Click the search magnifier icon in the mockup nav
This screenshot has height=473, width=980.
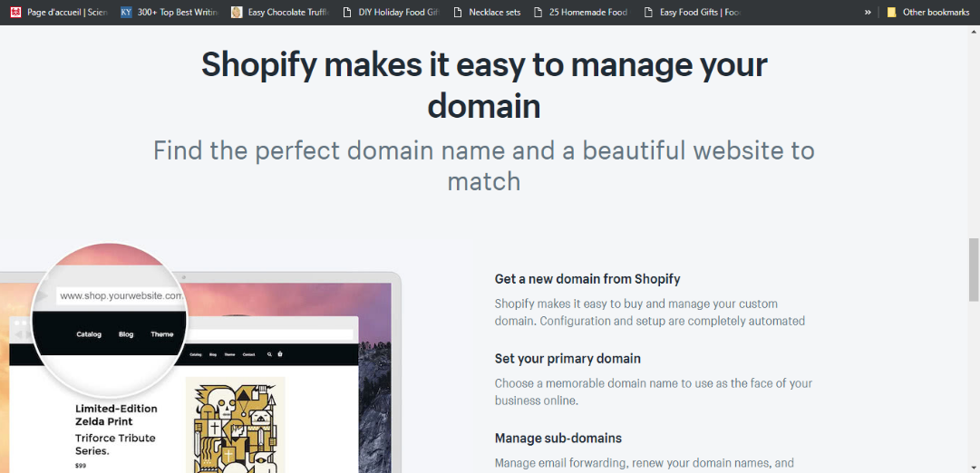[x=269, y=354]
